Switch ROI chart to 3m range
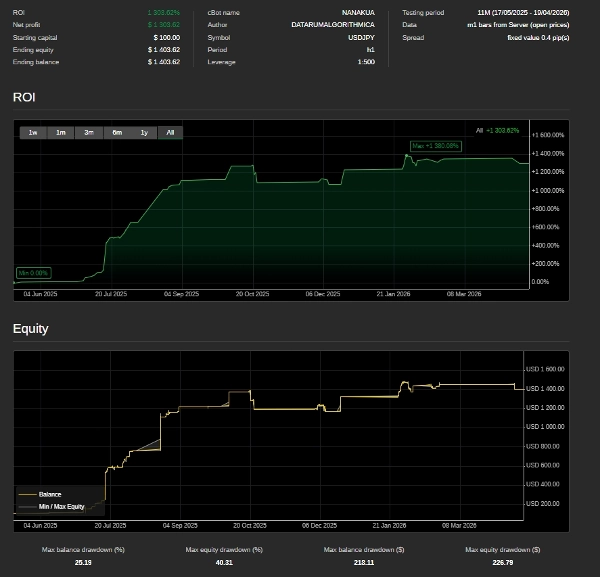Screen dimensions: 600x577 (x=89, y=132)
